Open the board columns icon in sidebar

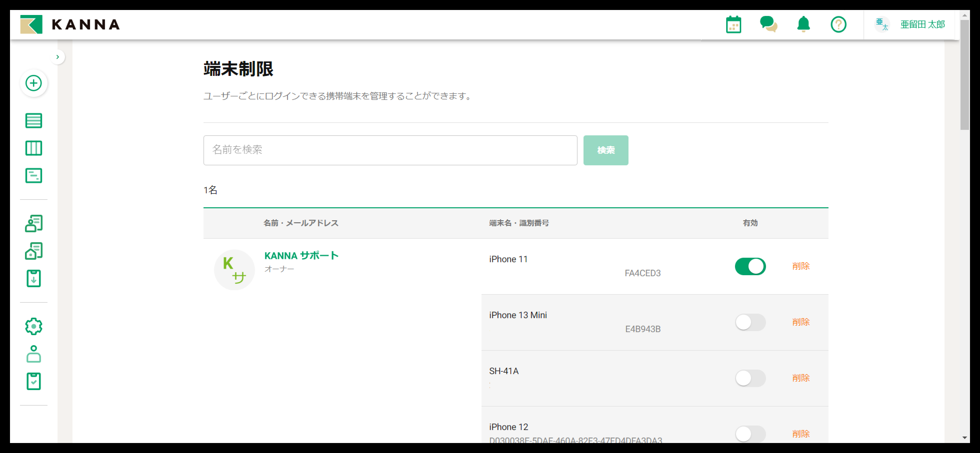(x=33, y=148)
